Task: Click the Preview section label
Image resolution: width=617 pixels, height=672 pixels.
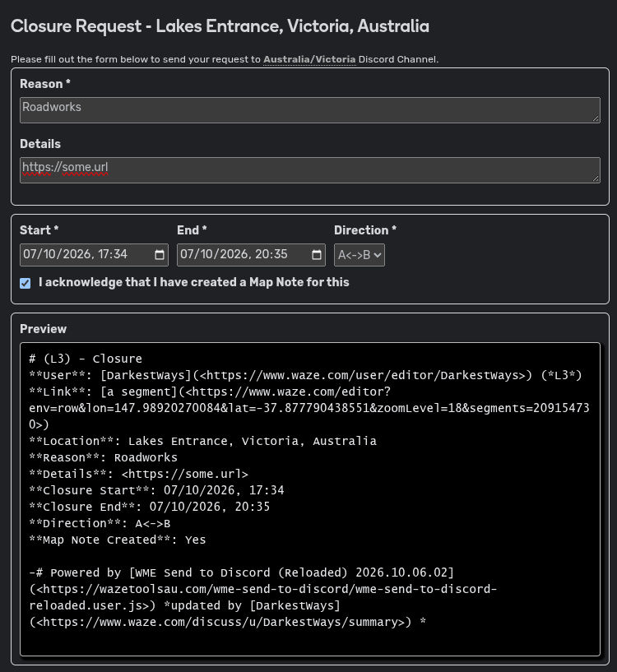Action: 44,329
